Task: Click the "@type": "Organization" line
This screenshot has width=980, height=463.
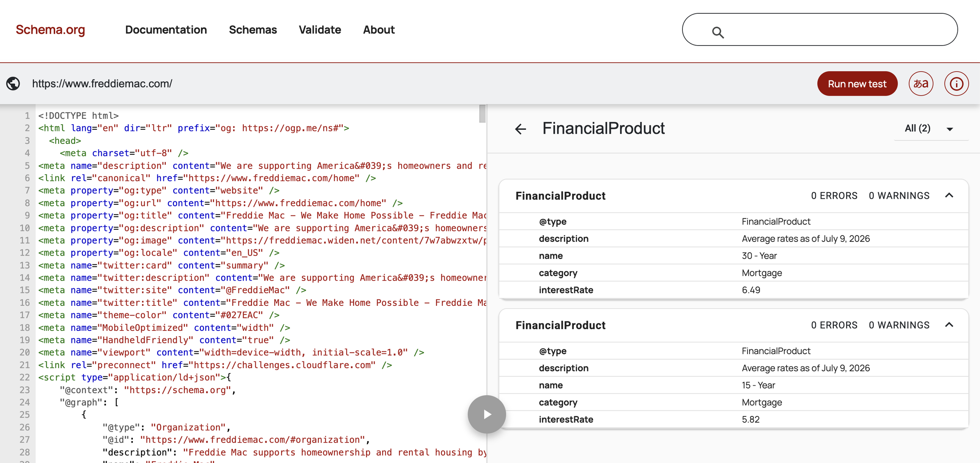Action: 167,427
